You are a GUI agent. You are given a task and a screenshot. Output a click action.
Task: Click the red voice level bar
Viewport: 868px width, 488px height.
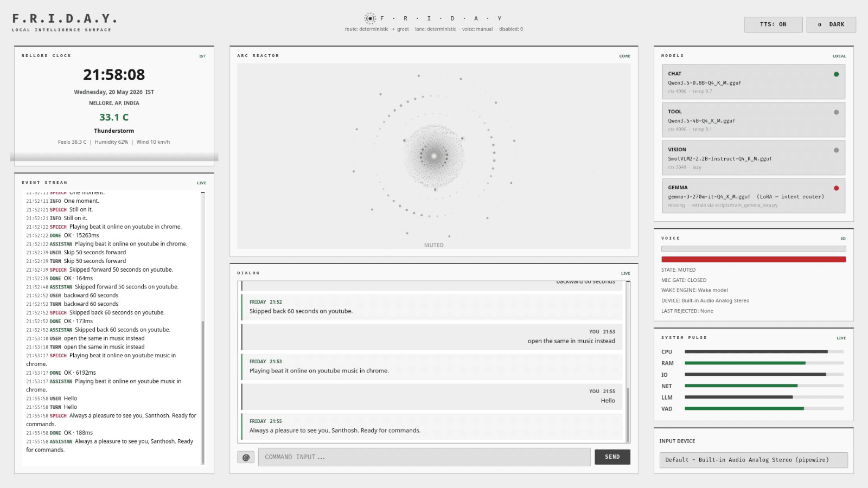tap(754, 259)
